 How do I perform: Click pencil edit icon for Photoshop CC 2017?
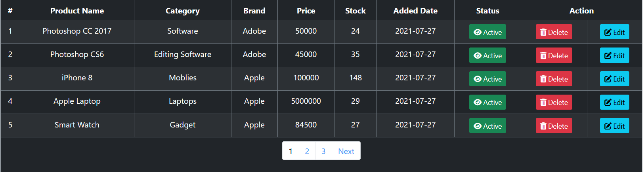click(x=608, y=32)
